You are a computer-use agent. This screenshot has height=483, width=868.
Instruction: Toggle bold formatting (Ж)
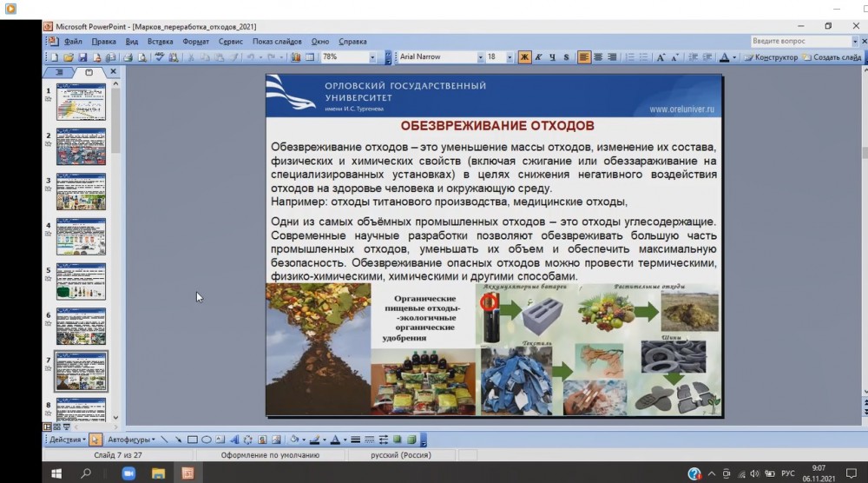524,57
